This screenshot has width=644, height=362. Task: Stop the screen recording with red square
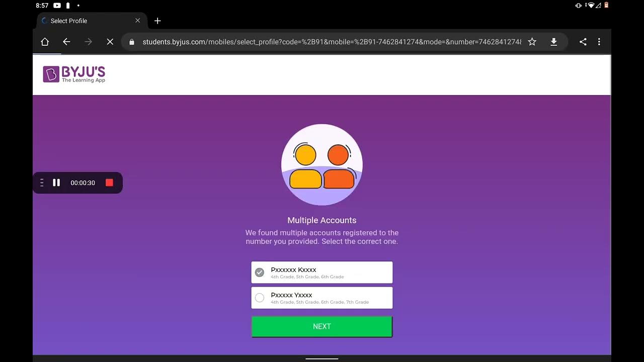coord(109,183)
